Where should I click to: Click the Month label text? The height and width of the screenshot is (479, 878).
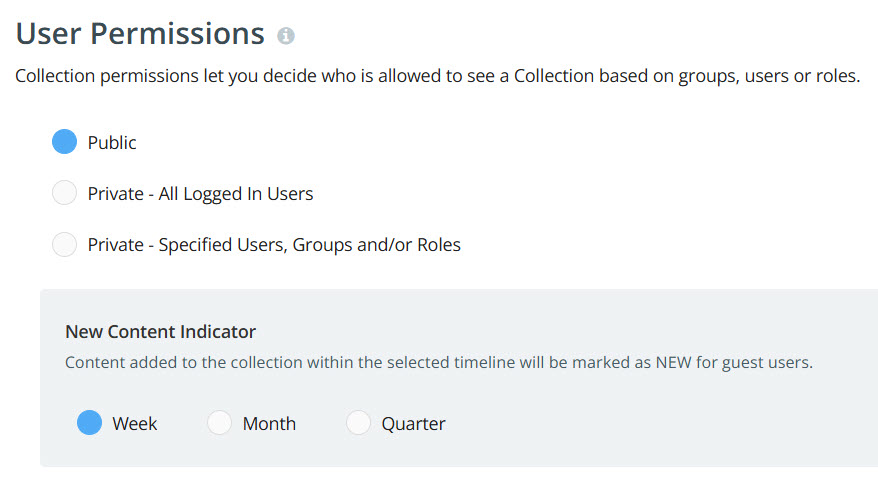click(269, 424)
